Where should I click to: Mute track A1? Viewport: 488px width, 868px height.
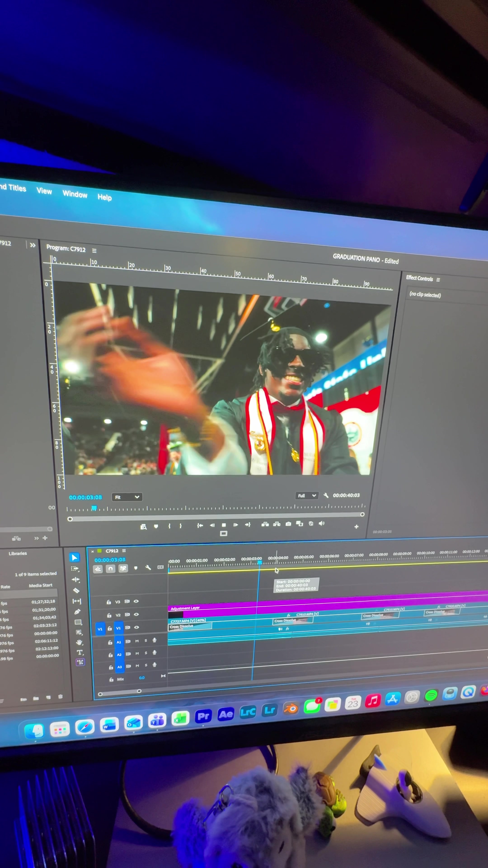(137, 641)
